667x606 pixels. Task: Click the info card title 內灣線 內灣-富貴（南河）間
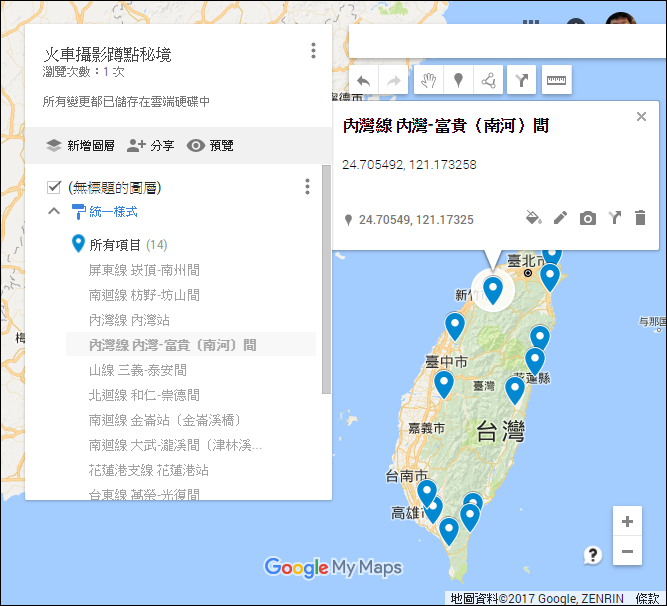point(446,126)
